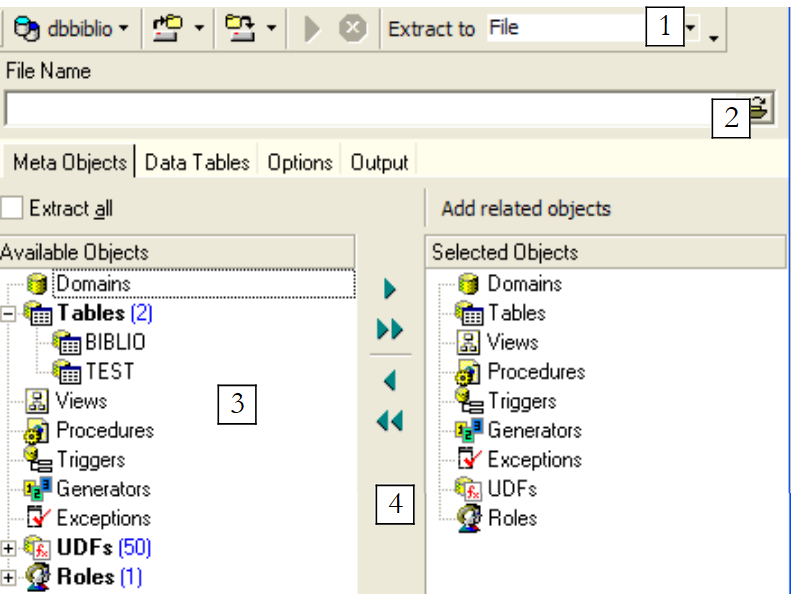Switch to the Data Tables tab
This screenshot has height=594, width=794.
[197, 162]
